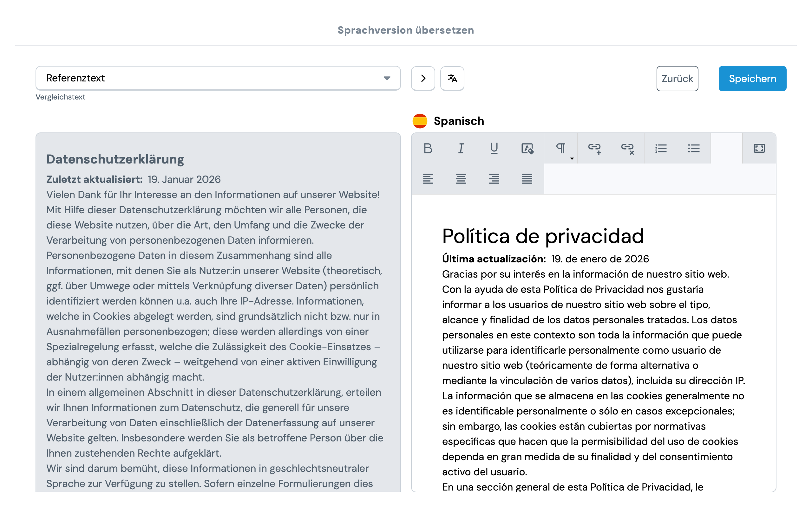This screenshot has height=507, width=812.
Task: Go back using the Zurück button
Action: coord(677,78)
